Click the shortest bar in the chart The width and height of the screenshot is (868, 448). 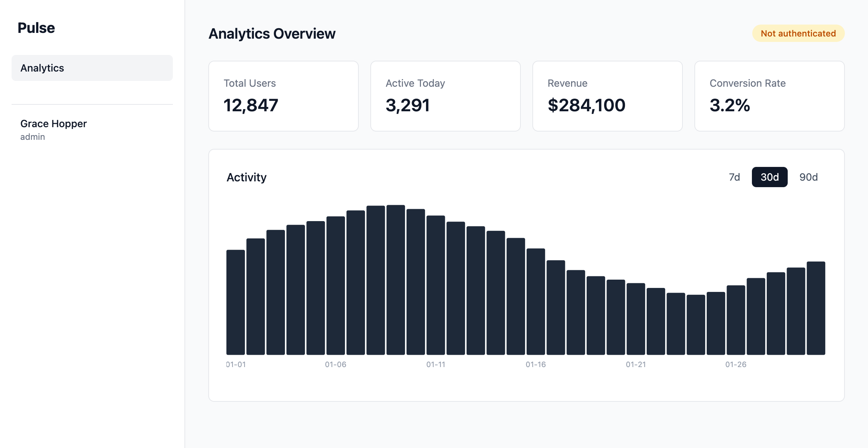(696, 324)
